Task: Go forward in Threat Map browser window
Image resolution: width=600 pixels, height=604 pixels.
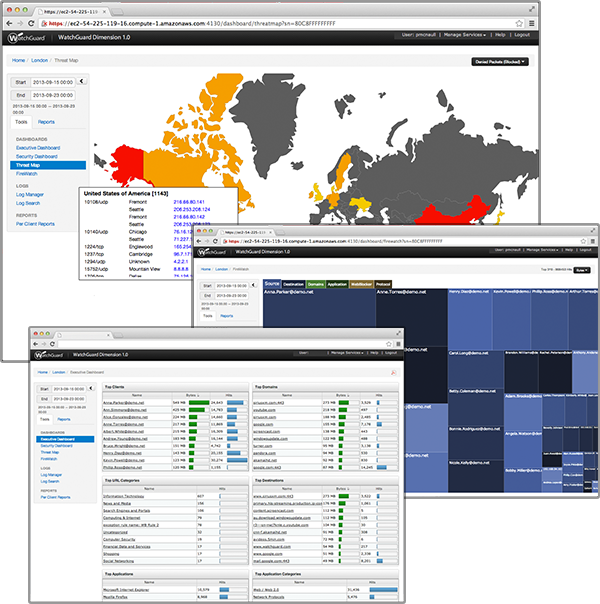Action: [x=20, y=23]
